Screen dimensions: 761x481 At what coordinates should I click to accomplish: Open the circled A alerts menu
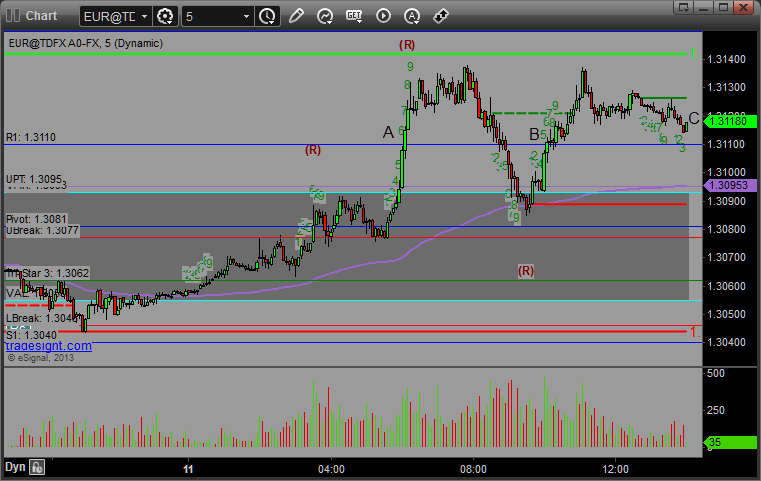coord(412,17)
